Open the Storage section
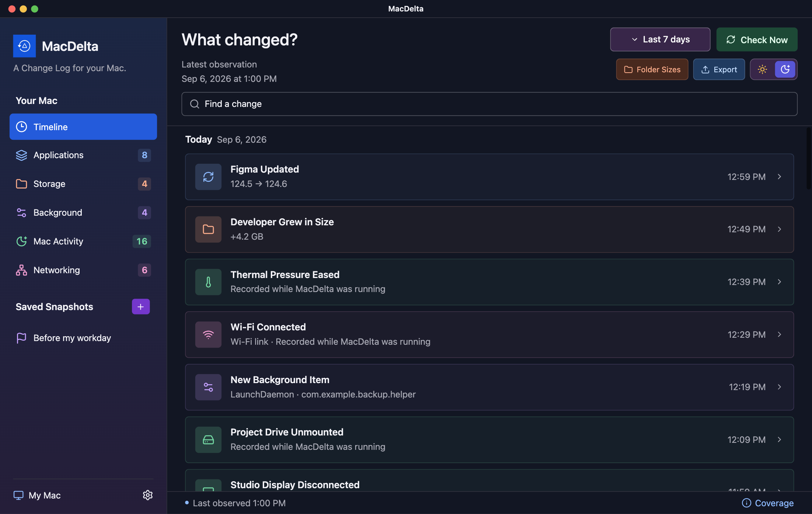812x514 pixels. click(x=83, y=184)
